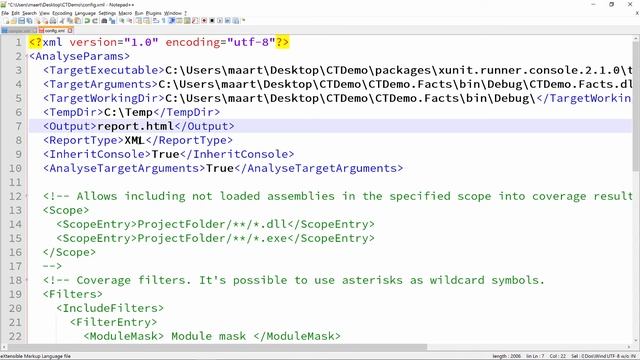
Task: Click the macro Playback icon
Action: point(220,20)
